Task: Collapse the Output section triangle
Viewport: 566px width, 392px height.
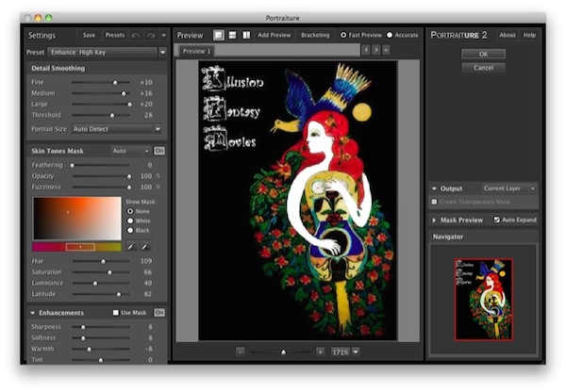Action: tap(434, 188)
